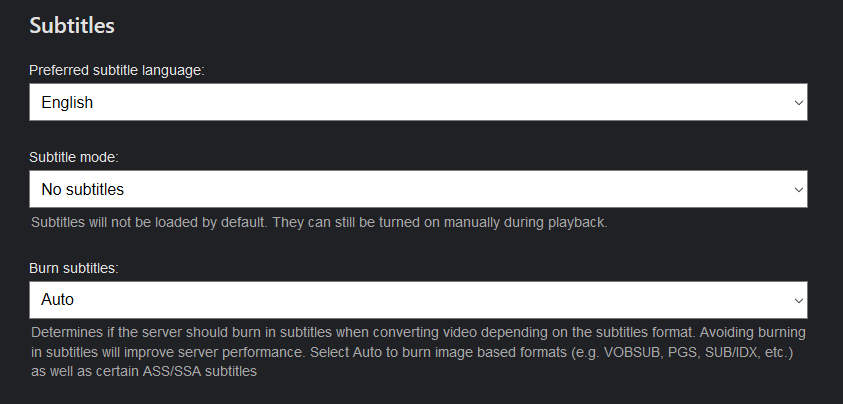Open the Preferred subtitle language dropdown
Image resolution: width=843 pixels, height=404 pixels.
pos(418,102)
